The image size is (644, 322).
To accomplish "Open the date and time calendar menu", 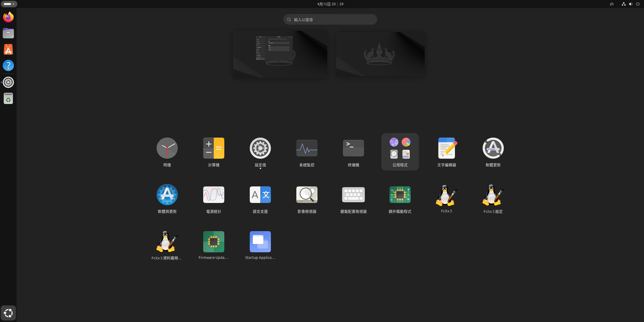I will [x=330, y=4].
